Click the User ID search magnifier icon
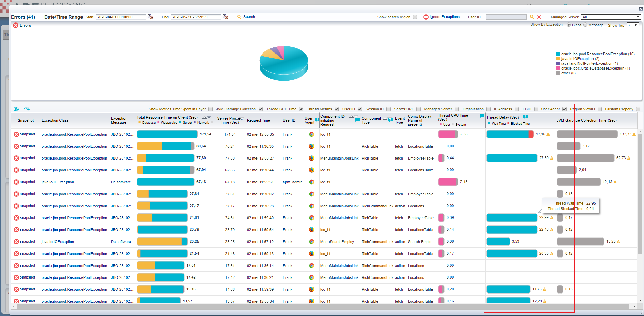 point(532,17)
